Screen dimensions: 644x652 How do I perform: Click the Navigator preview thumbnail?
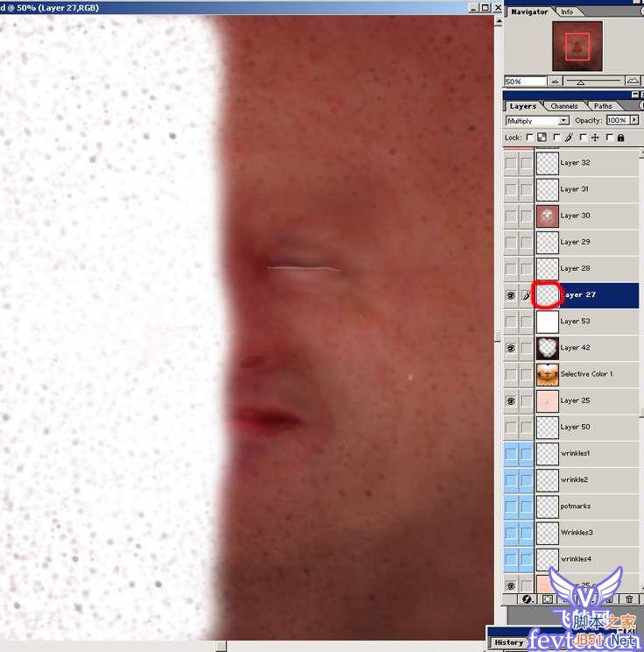tap(577, 46)
